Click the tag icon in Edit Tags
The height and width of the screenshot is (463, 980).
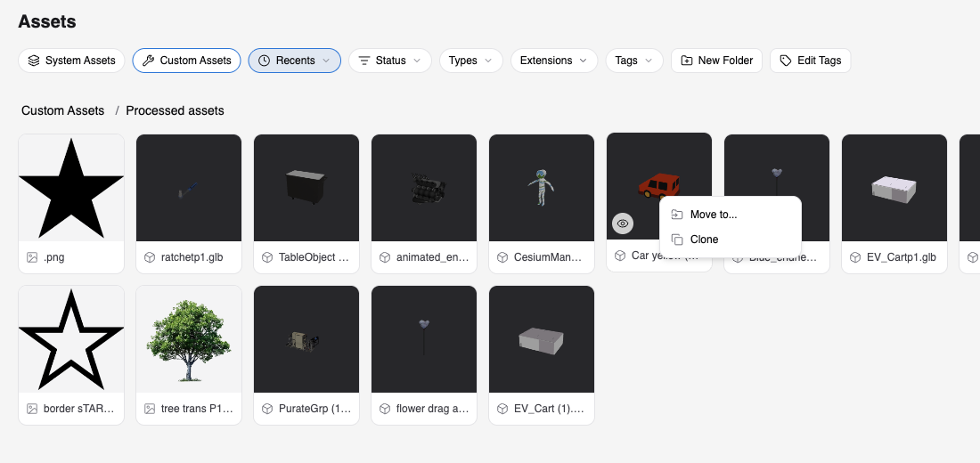(x=787, y=61)
